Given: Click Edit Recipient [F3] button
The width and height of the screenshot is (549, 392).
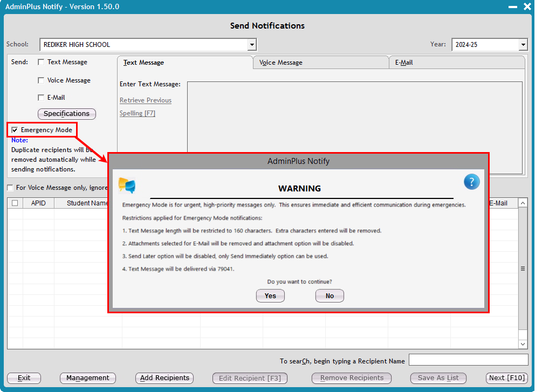Looking at the screenshot, I should 250,378.
